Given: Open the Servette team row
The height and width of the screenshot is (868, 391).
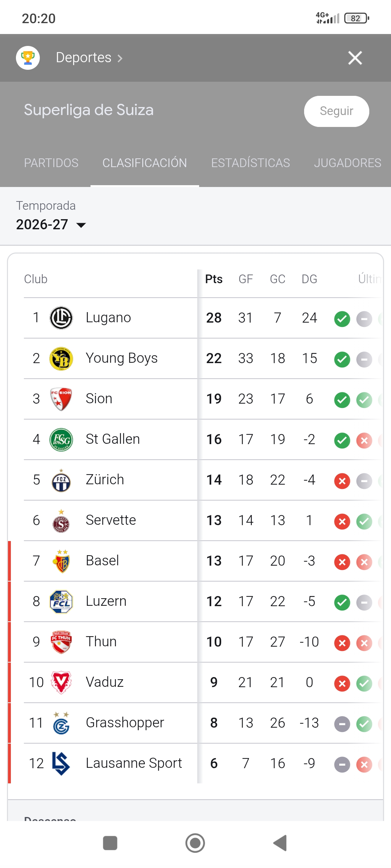Looking at the screenshot, I should pyautogui.click(x=195, y=520).
